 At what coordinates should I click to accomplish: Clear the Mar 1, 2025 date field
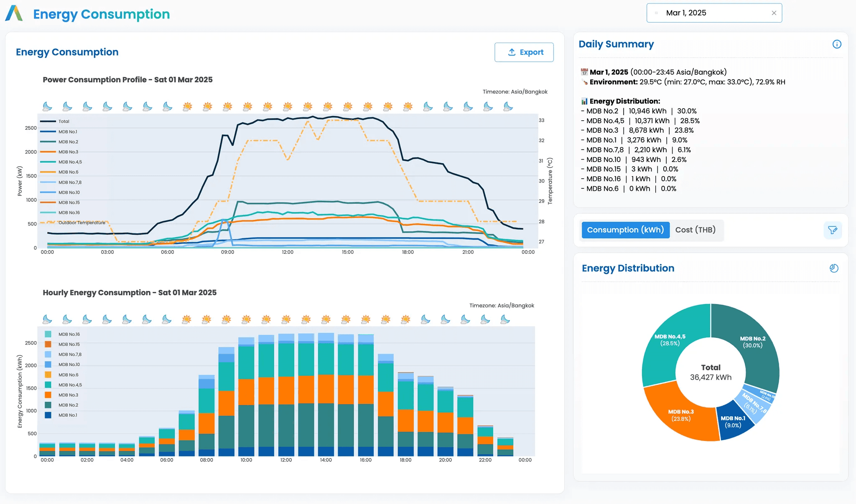[774, 13]
